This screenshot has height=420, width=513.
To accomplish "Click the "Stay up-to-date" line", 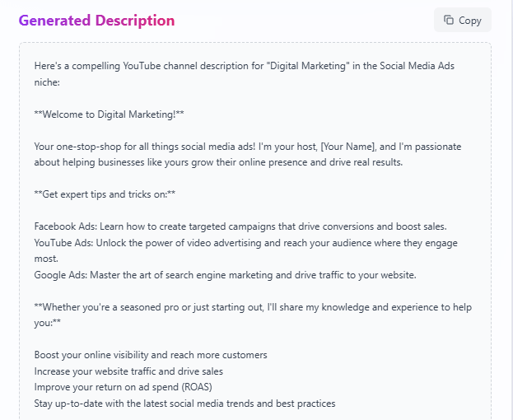I will (x=184, y=404).
